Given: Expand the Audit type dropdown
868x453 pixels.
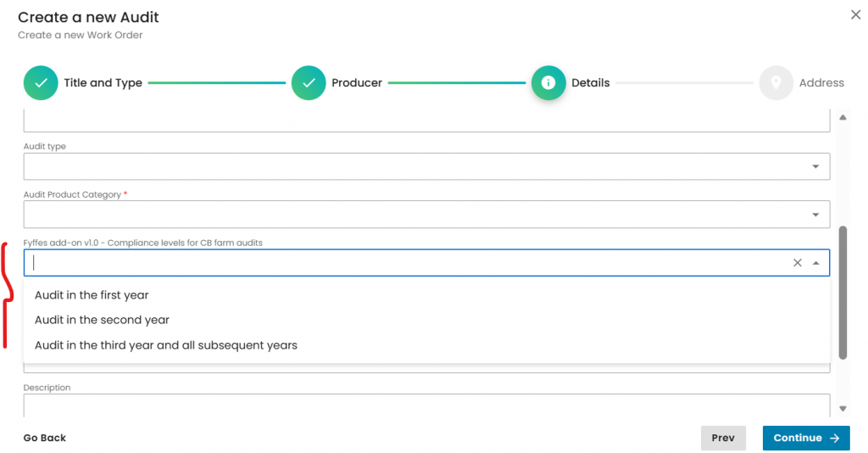Looking at the screenshot, I should (815, 166).
